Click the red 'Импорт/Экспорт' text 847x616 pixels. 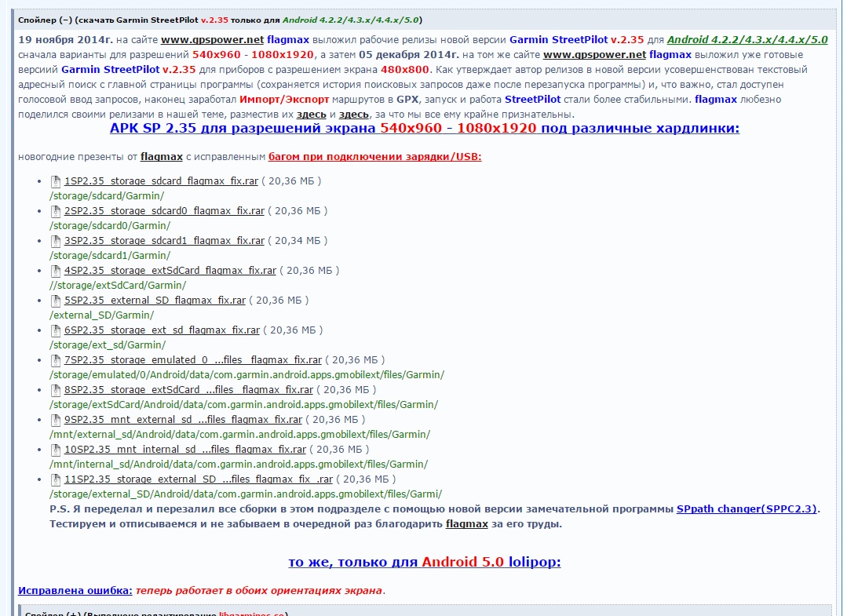click(284, 100)
